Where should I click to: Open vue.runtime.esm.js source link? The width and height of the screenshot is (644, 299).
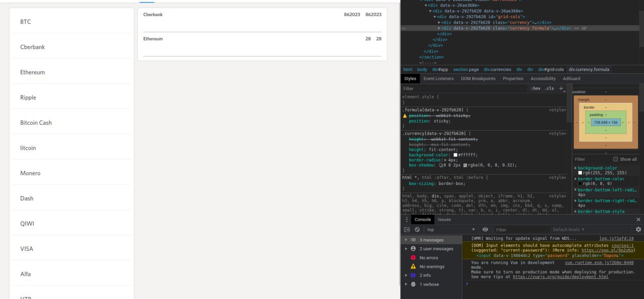[599, 263]
